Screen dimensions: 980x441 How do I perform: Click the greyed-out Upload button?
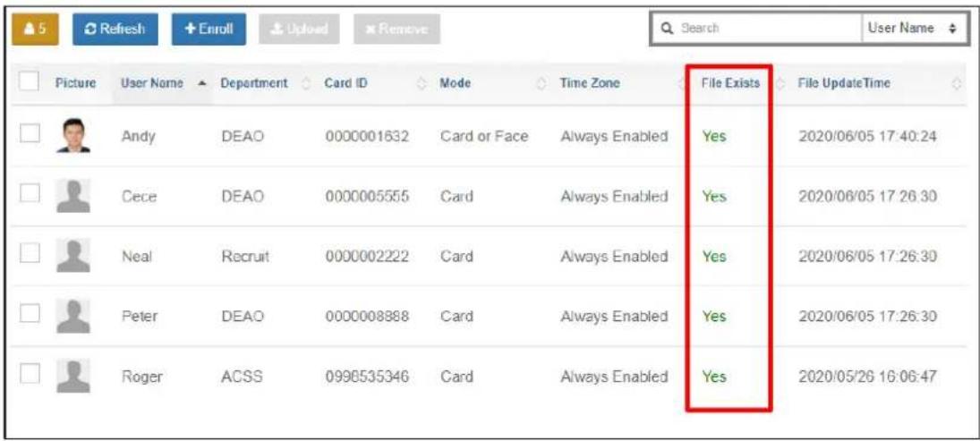click(x=300, y=30)
